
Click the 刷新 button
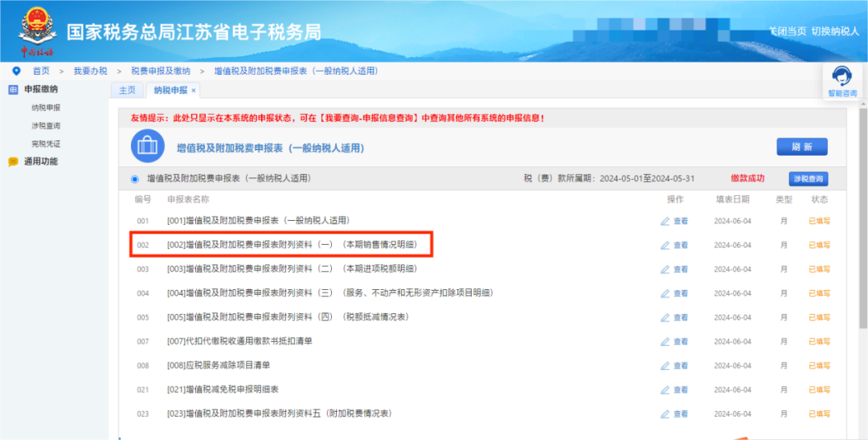tap(802, 147)
